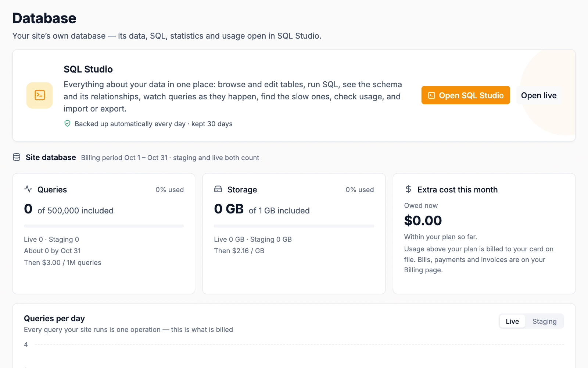The width and height of the screenshot is (588, 368).
Task: Click the Storage usage progress bar
Action: click(x=294, y=226)
